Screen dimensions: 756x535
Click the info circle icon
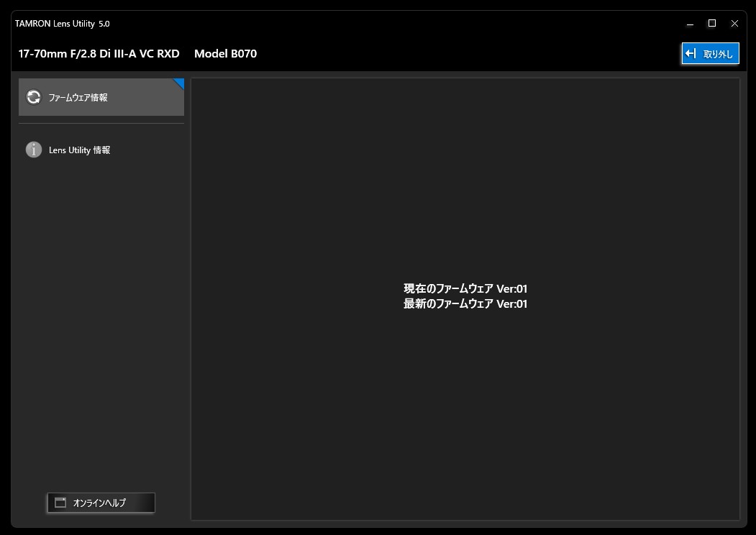click(34, 150)
